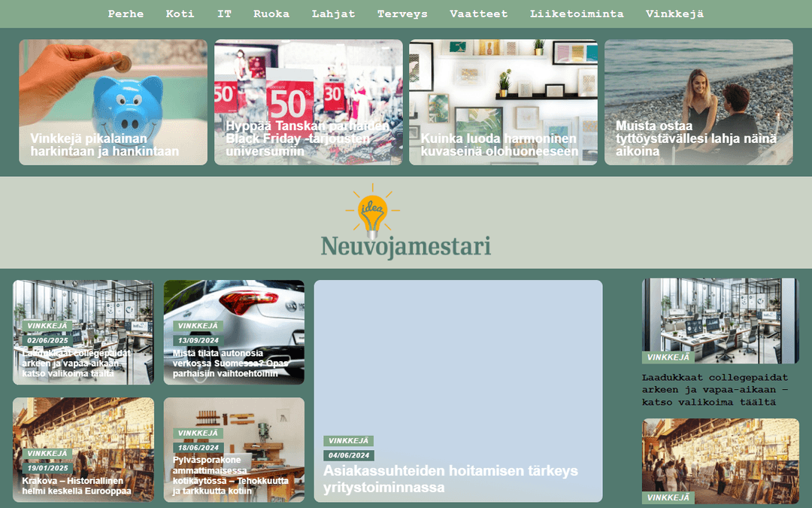Open the Koti menu item
The image size is (812, 508).
point(180,14)
